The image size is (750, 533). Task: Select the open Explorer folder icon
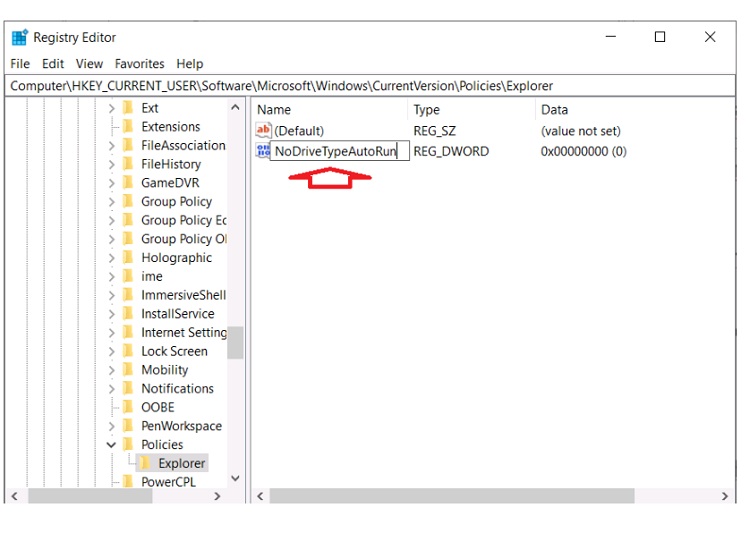145,463
